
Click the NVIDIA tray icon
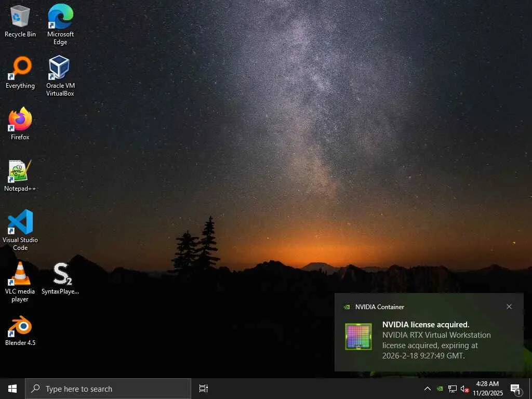coord(440,389)
